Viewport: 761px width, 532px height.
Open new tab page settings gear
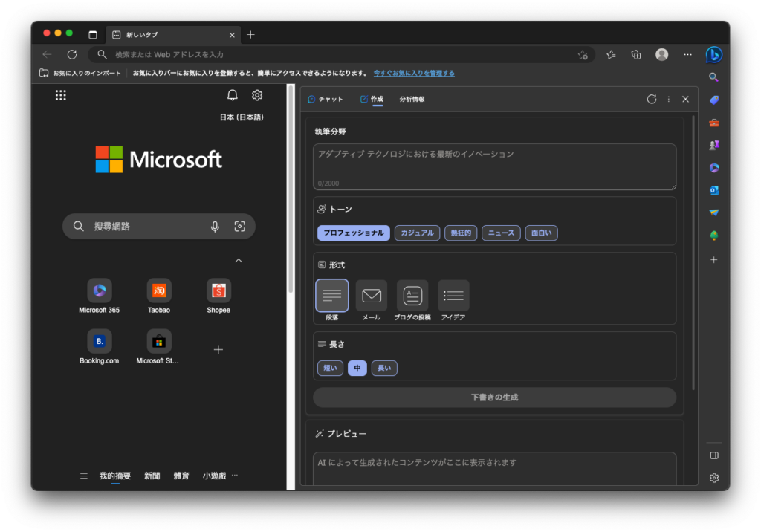[257, 95]
